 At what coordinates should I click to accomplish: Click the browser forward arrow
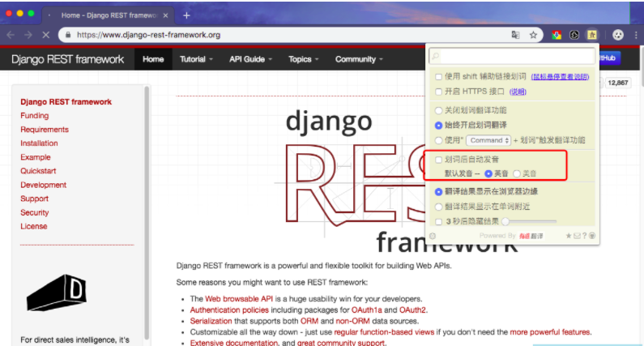click(x=28, y=35)
